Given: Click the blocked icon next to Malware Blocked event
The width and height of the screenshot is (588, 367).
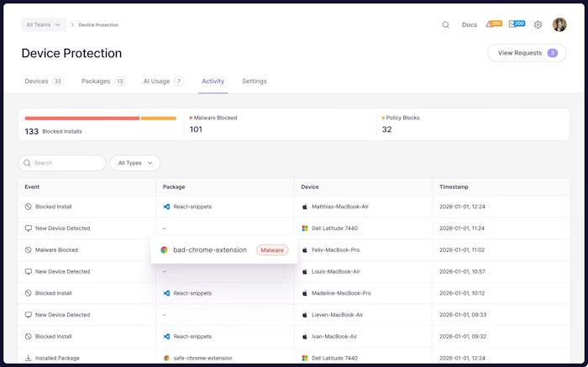Looking at the screenshot, I should (x=28, y=249).
